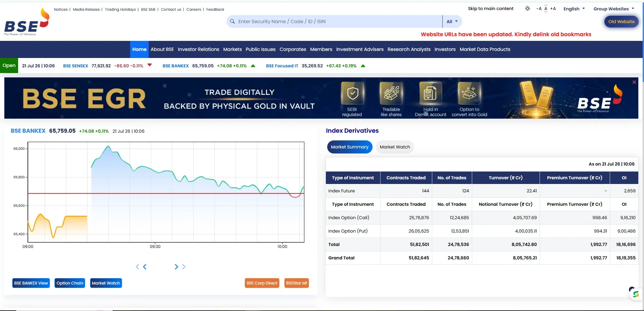Image resolution: width=644 pixels, height=311 pixels.
Task: Click the Old Website button
Action: pyautogui.click(x=621, y=22)
